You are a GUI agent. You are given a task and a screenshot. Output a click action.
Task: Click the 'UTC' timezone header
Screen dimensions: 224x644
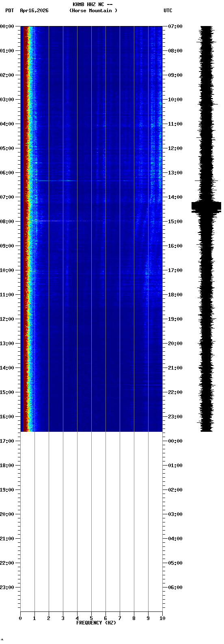coord(168,11)
